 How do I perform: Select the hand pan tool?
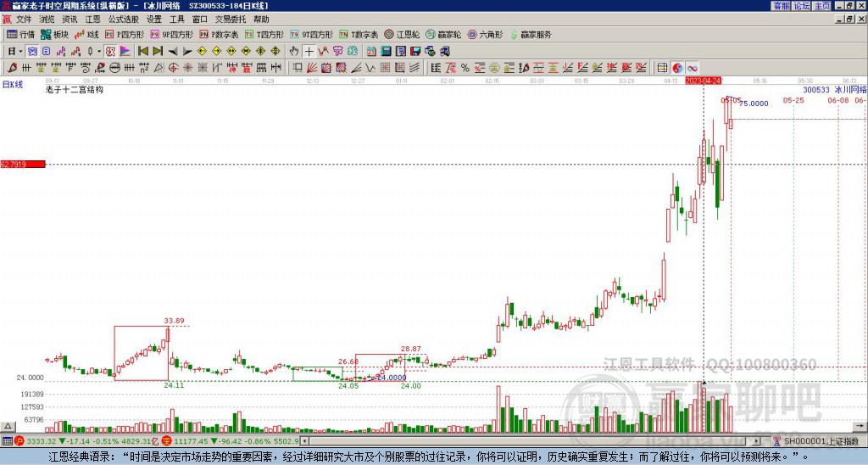click(293, 52)
